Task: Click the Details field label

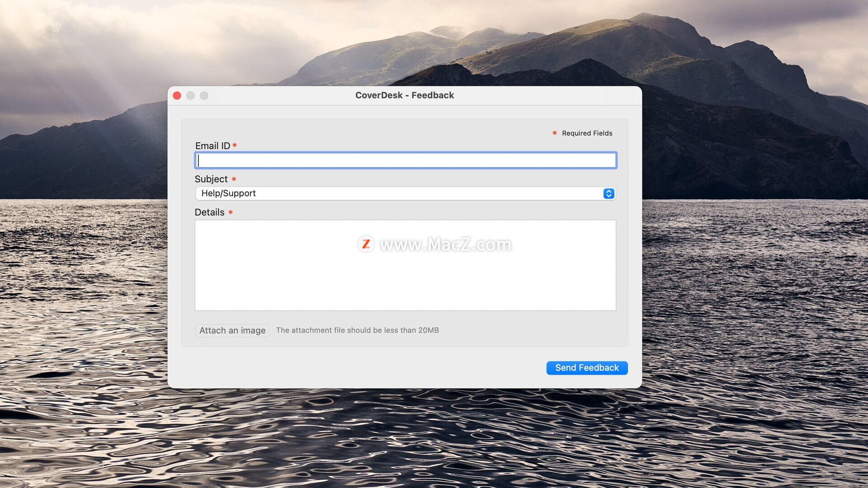Action: click(x=209, y=212)
